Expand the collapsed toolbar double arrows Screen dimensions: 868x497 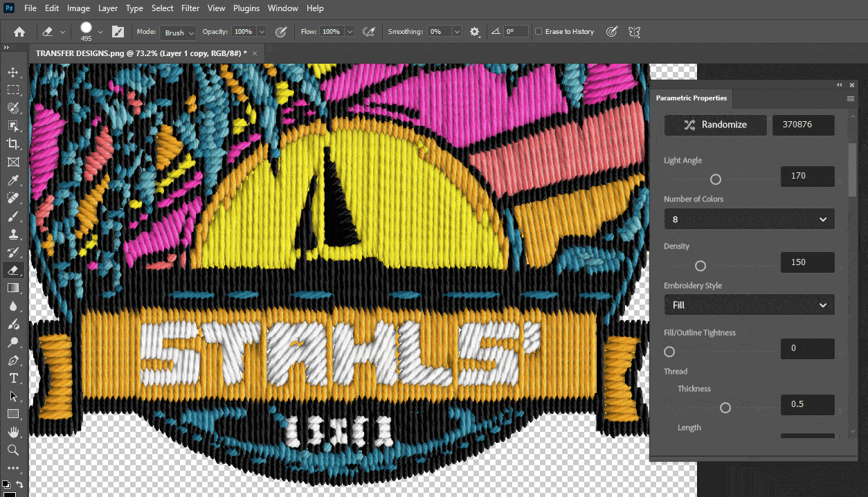point(6,48)
